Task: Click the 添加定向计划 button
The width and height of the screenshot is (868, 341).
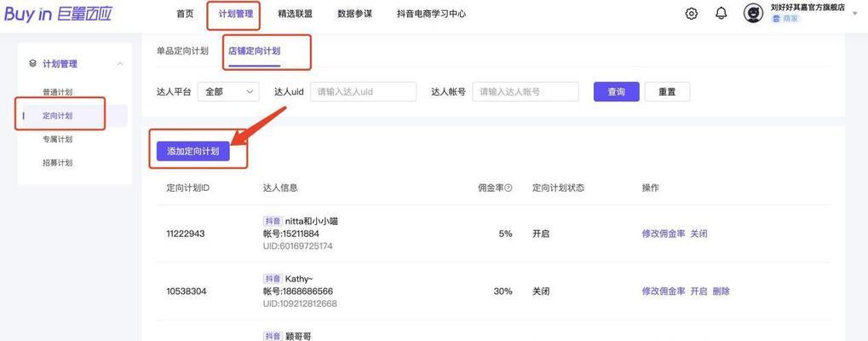Action: pyautogui.click(x=193, y=151)
